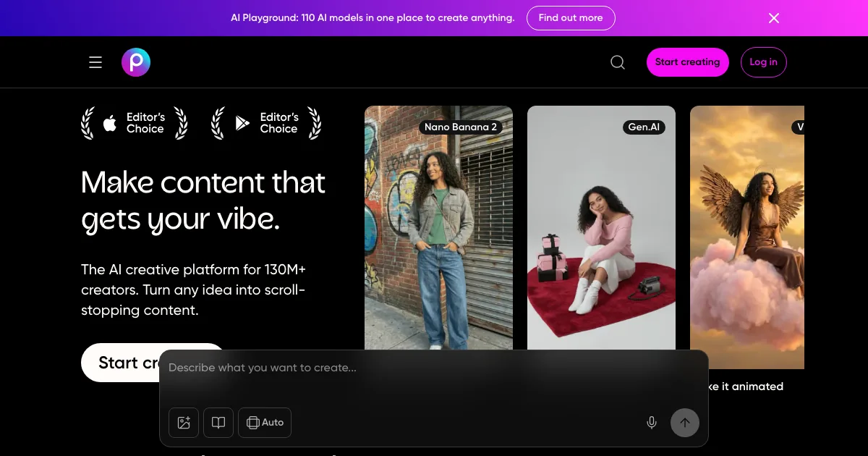This screenshot has height=456, width=868.
Task: Click the Apple Editor's Choice badge
Action: coord(135,123)
